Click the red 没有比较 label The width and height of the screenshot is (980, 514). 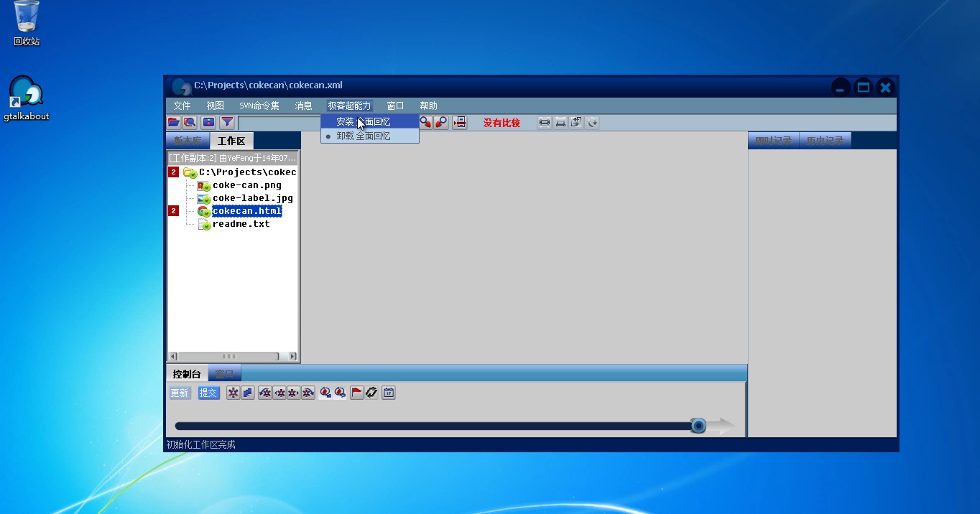coord(501,123)
